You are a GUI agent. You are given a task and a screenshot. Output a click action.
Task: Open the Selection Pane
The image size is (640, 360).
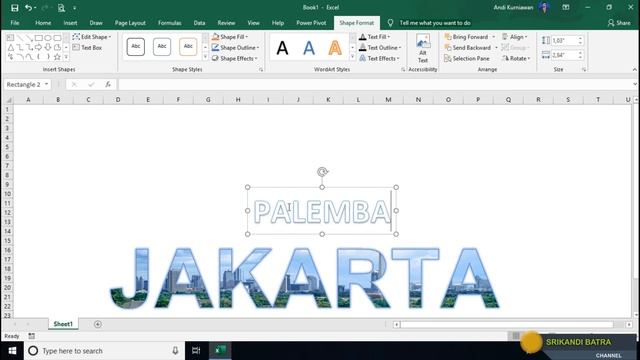point(467,59)
